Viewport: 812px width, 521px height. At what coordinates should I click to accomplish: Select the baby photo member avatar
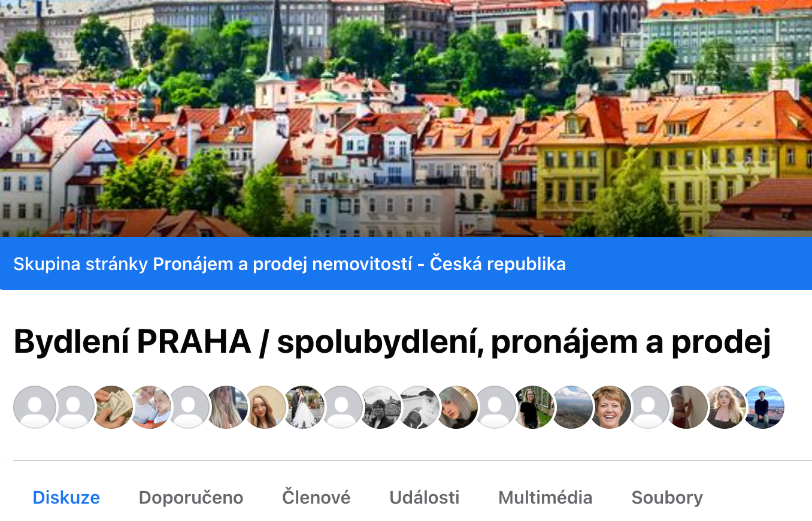coord(687,407)
